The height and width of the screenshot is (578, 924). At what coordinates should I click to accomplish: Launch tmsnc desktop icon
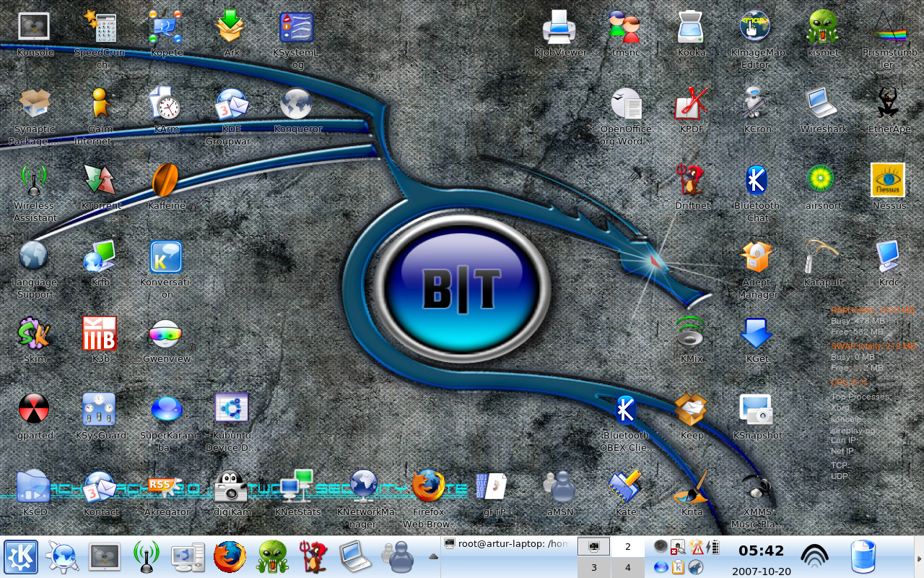[625, 27]
